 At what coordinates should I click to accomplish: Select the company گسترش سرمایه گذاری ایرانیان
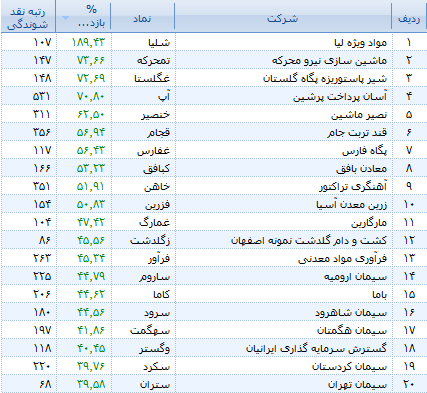(316, 349)
